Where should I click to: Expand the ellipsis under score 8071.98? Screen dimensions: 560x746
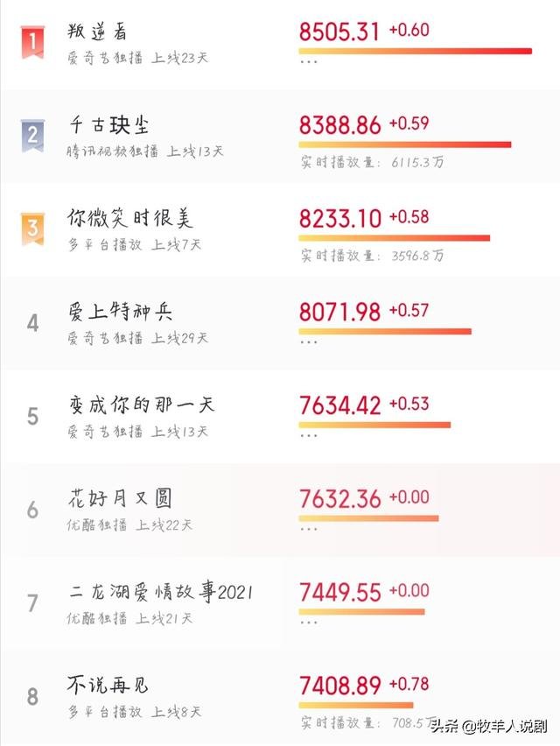(x=309, y=341)
